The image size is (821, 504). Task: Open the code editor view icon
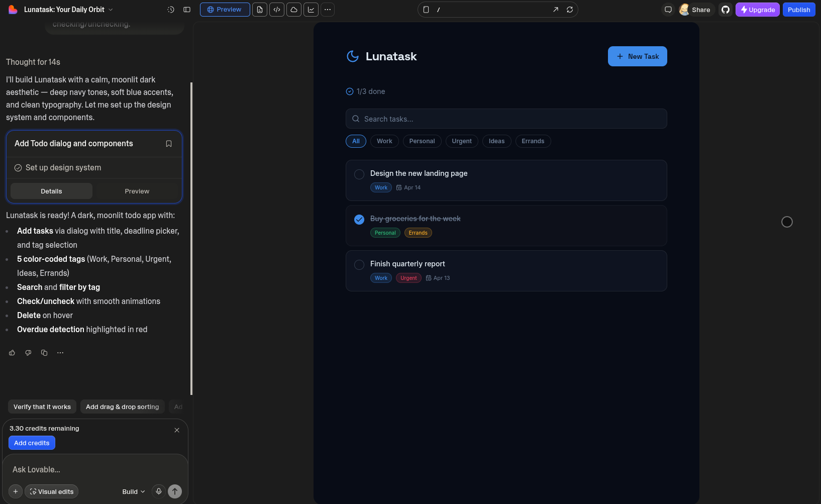(x=277, y=10)
